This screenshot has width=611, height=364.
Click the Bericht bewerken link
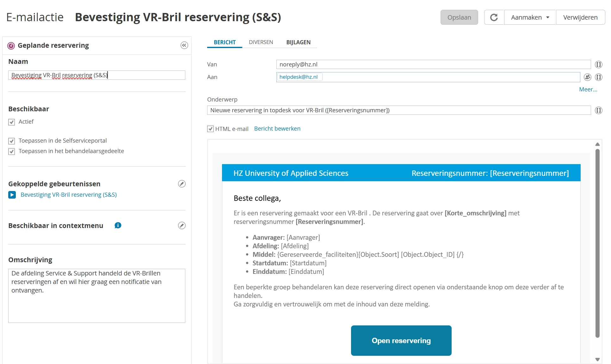tap(277, 129)
